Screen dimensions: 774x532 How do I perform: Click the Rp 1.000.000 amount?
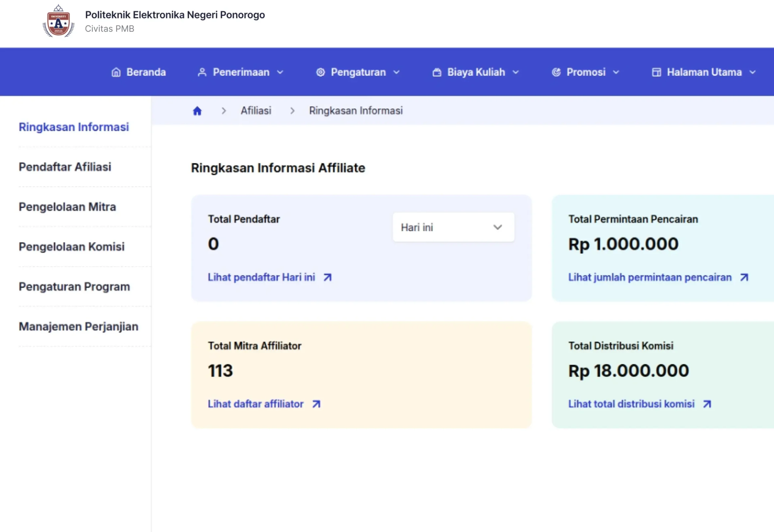point(623,244)
